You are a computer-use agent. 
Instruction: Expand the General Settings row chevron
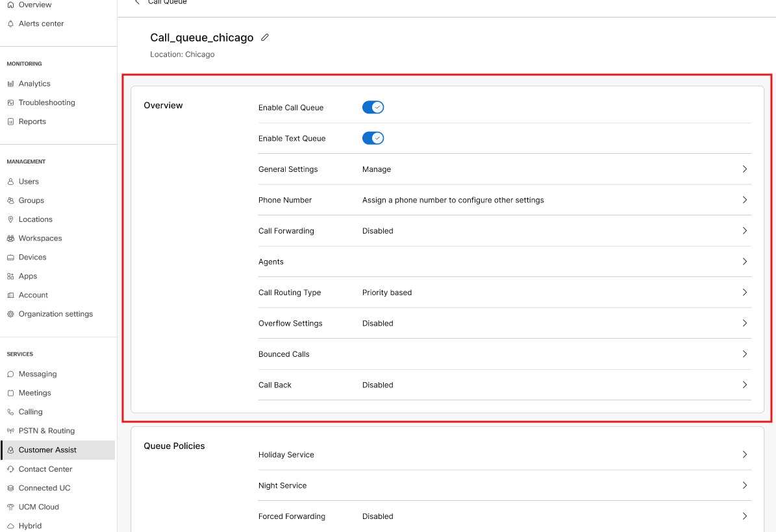744,169
